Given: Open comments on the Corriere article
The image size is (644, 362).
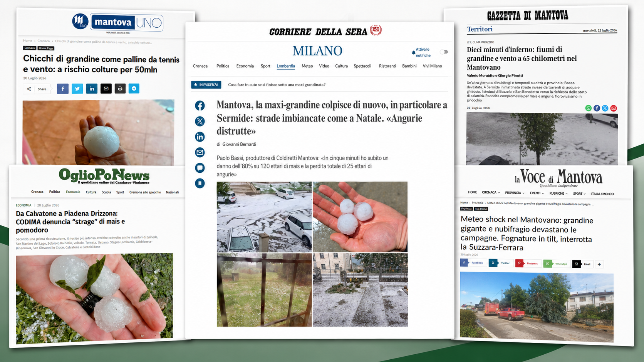Looking at the screenshot, I should pyautogui.click(x=200, y=168).
